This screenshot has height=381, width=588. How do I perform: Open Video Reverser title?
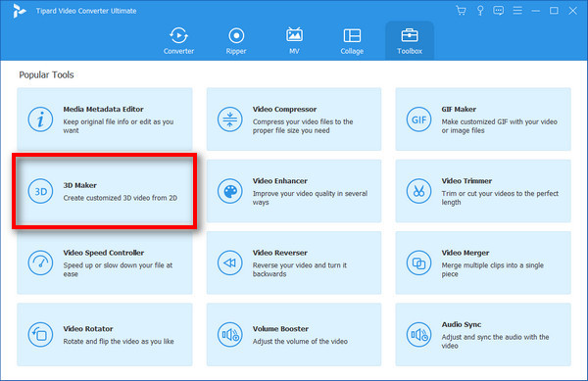tap(279, 253)
